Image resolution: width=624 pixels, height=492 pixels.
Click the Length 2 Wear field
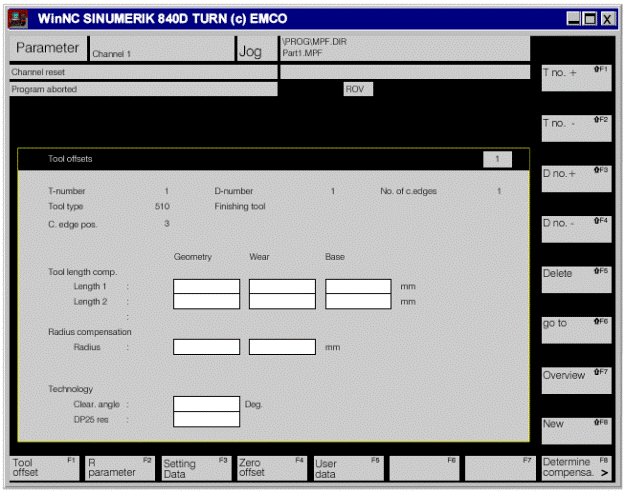tap(282, 301)
